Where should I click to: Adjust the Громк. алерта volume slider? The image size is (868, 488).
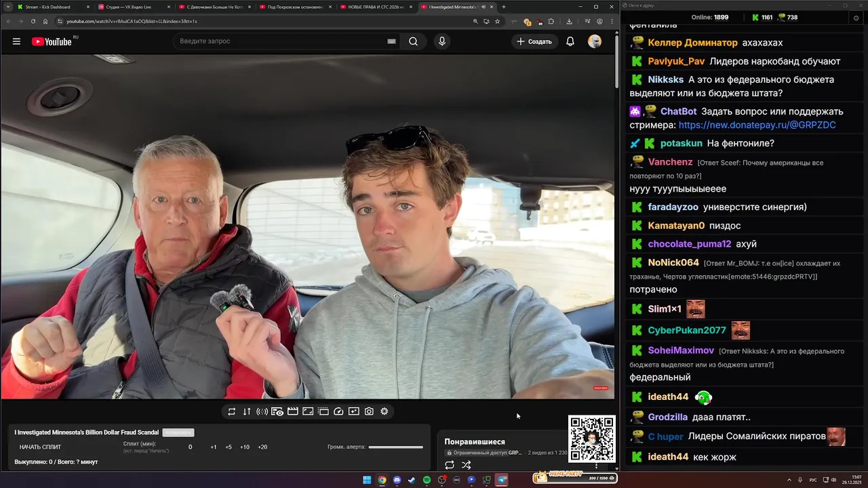pos(395,447)
